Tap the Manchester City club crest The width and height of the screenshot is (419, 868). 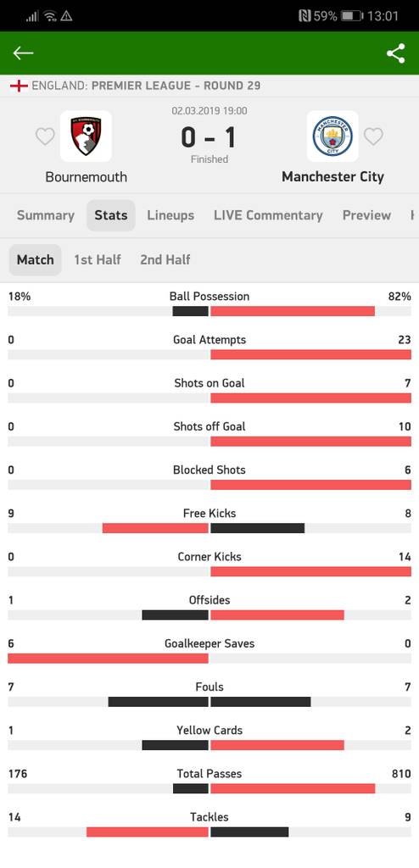(x=332, y=136)
